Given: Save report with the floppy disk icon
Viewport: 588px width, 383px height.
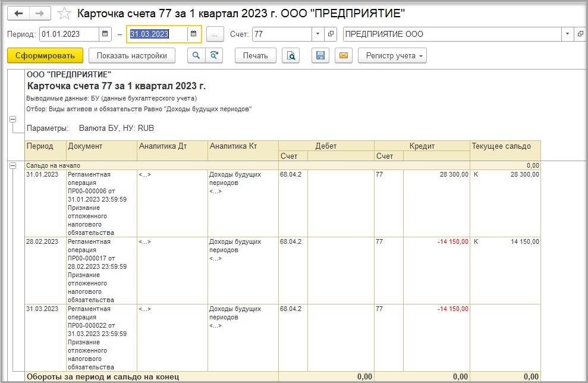Looking at the screenshot, I should tap(320, 55).
